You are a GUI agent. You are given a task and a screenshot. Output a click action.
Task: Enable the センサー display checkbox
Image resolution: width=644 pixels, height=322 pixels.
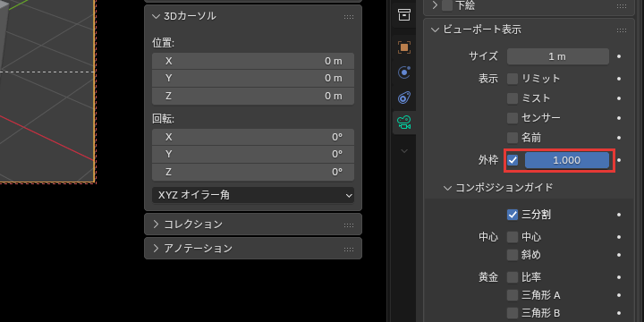pos(513,118)
